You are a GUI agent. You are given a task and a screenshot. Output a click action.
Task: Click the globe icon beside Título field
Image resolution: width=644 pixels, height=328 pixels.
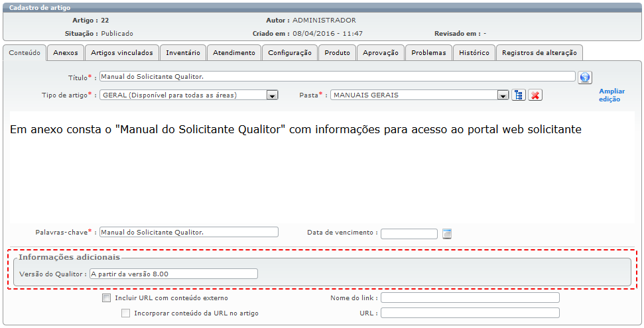click(x=584, y=77)
